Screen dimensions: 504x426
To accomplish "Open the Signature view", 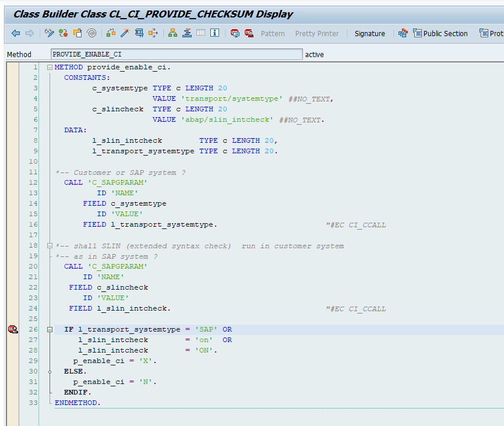I will pos(369,33).
